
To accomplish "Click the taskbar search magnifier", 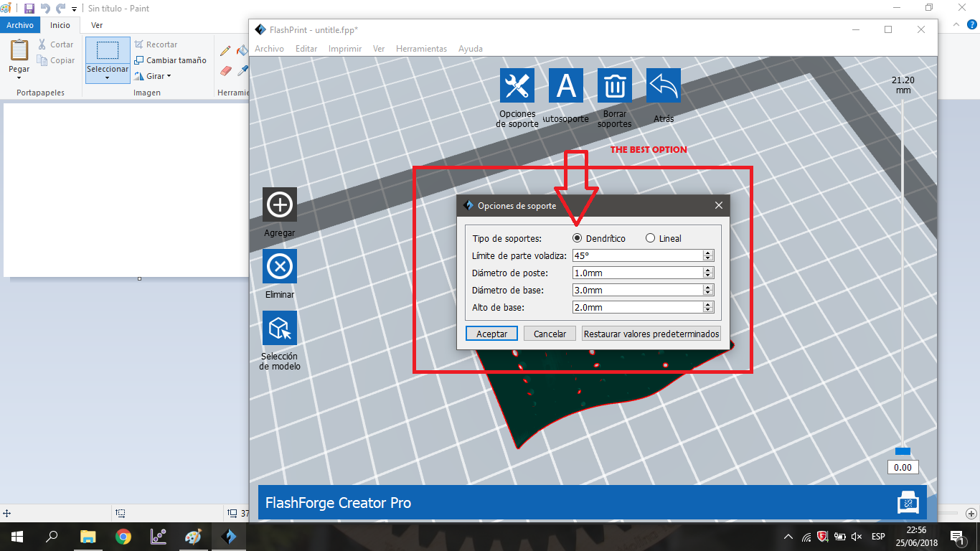I will click(52, 536).
